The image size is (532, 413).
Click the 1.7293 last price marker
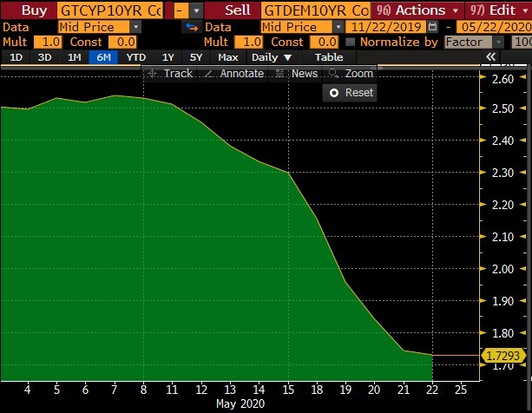pos(504,356)
